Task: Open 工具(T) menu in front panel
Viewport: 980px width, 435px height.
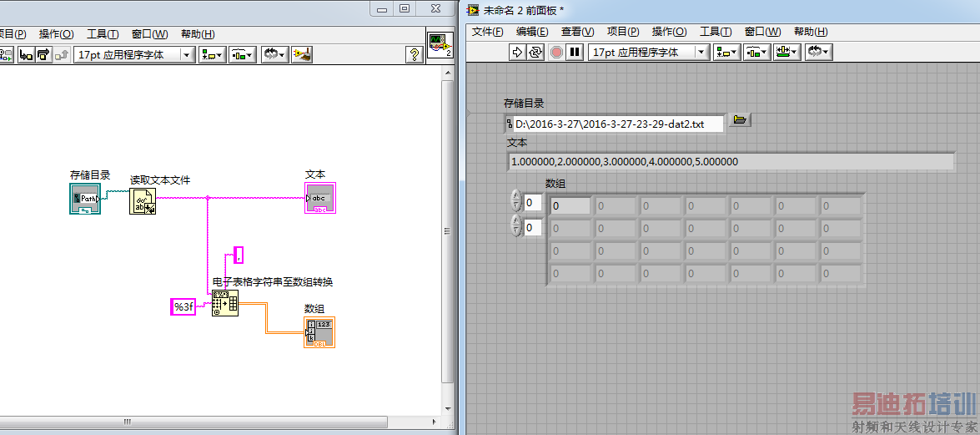Action: pos(716,32)
